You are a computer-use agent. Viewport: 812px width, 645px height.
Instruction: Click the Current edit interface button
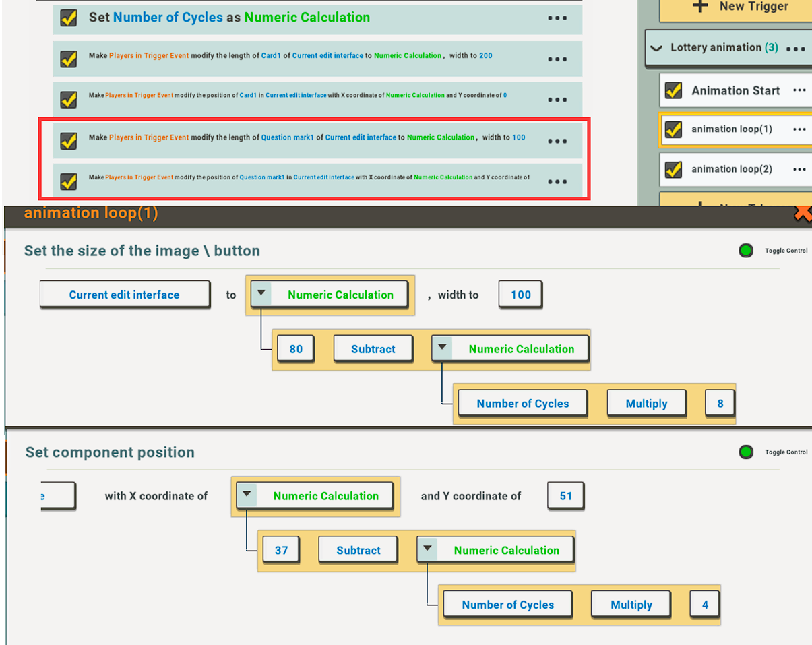coord(125,295)
